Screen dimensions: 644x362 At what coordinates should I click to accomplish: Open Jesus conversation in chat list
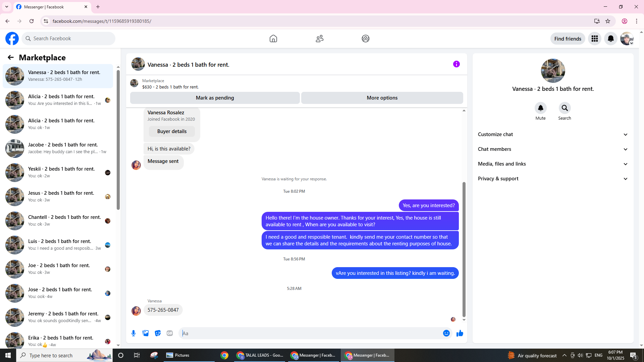[58, 197]
